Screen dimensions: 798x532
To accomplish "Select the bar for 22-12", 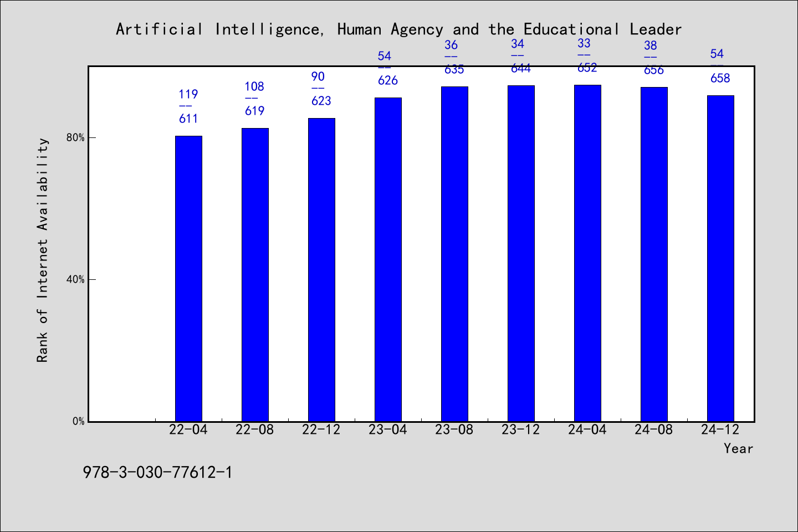I will pos(321,270).
